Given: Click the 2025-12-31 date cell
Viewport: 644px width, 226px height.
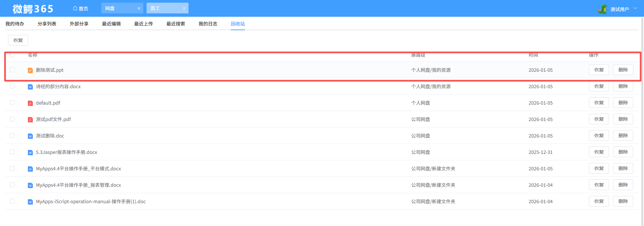Looking at the screenshot, I should point(540,152).
